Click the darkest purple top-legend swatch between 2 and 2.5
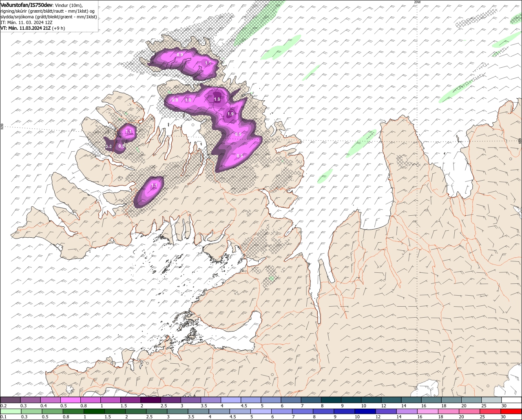 [x=150, y=400]
